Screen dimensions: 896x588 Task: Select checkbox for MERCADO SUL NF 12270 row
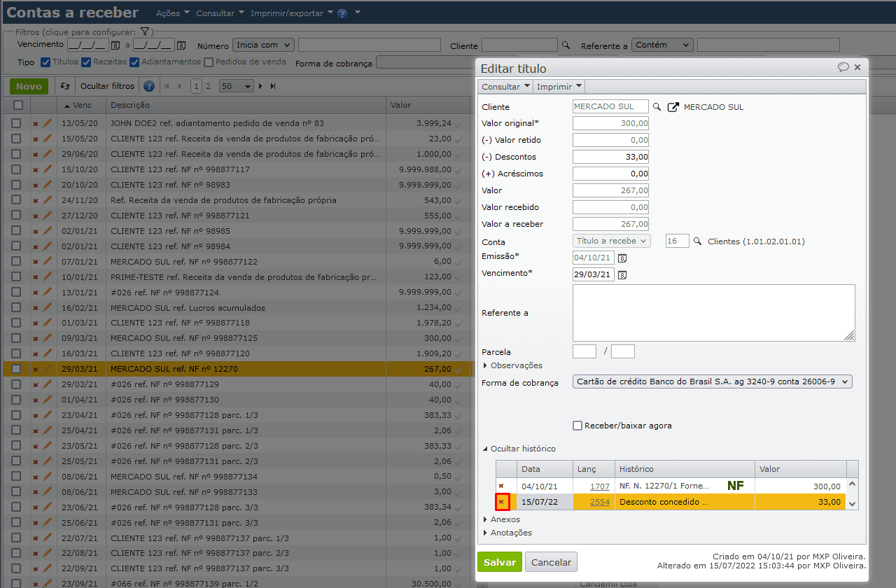point(16,369)
